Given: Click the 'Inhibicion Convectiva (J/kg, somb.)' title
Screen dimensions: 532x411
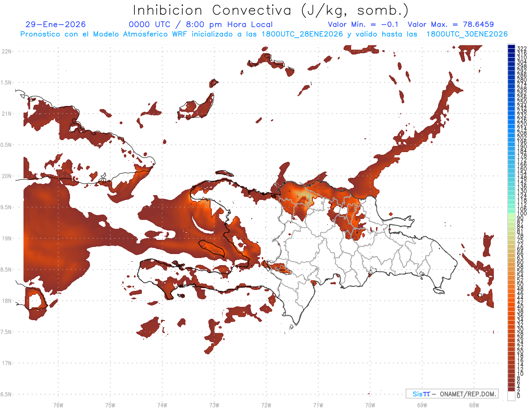Looking at the screenshot, I should (271, 10).
